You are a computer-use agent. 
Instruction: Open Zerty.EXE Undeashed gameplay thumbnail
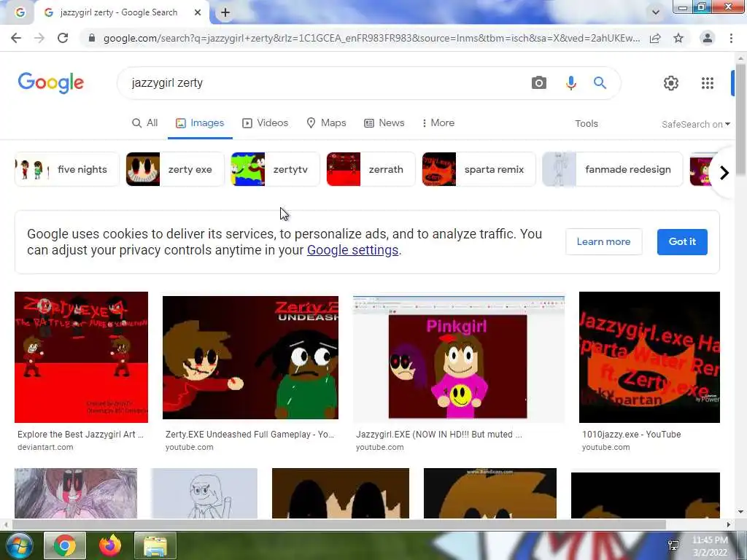251,357
